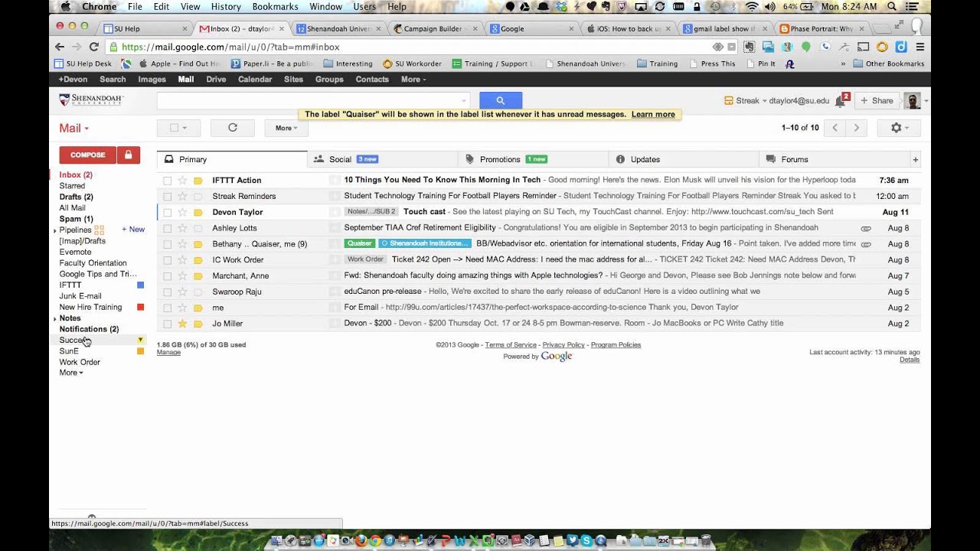Open the Bookmarks menu in Chrome
980x551 pixels.
point(275,7)
